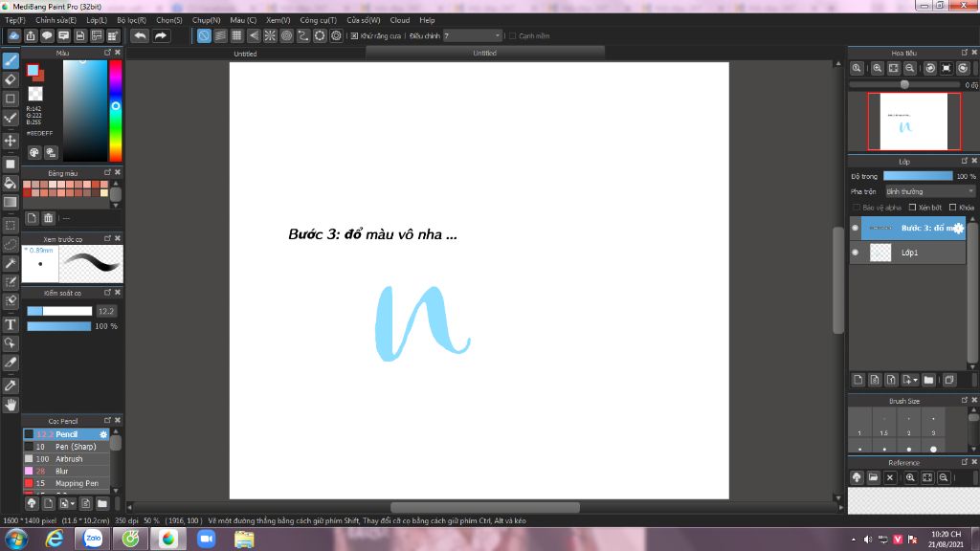Rotate the canvas left in Navigator
The image size is (980, 551).
pos(930,68)
